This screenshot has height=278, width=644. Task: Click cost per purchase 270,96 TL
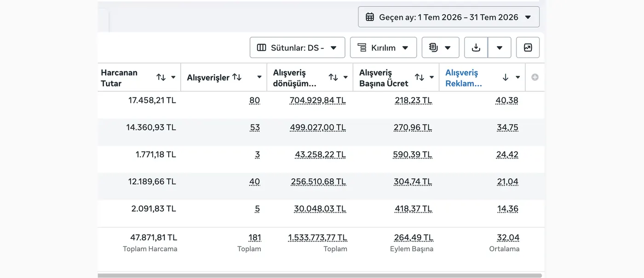(413, 128)
